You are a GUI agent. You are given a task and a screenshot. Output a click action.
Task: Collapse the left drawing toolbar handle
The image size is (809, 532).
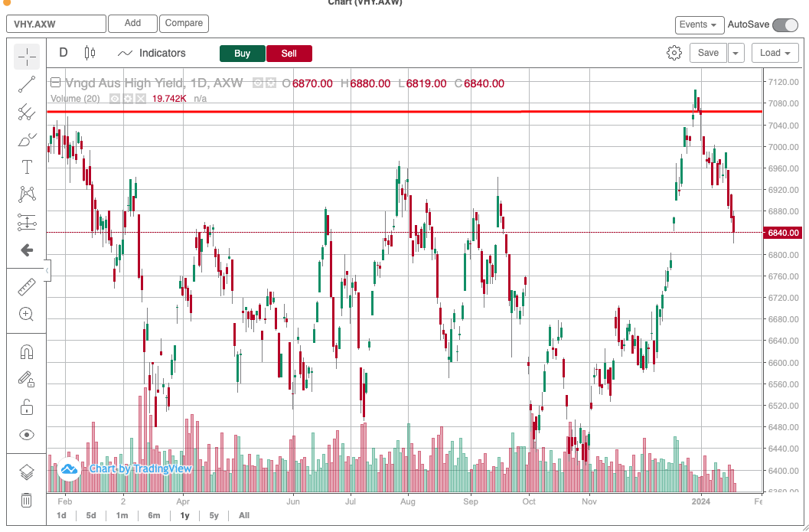pyautogui.click(x=47, y=270)
